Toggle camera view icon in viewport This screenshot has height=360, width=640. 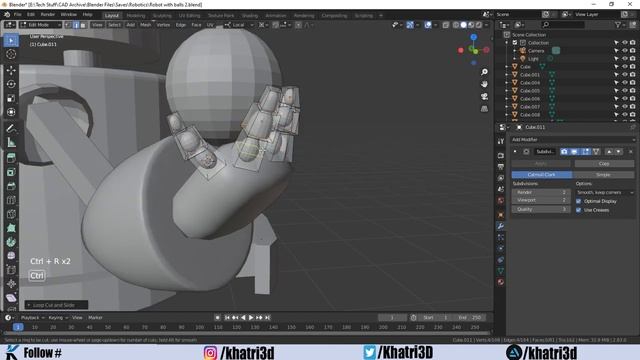484,96
